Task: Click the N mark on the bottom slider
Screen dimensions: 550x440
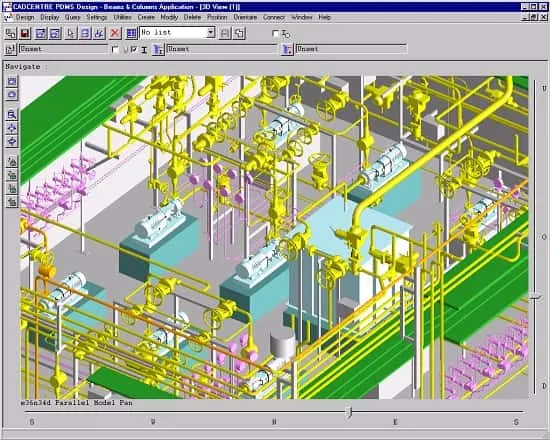Action: pos(274,421)
